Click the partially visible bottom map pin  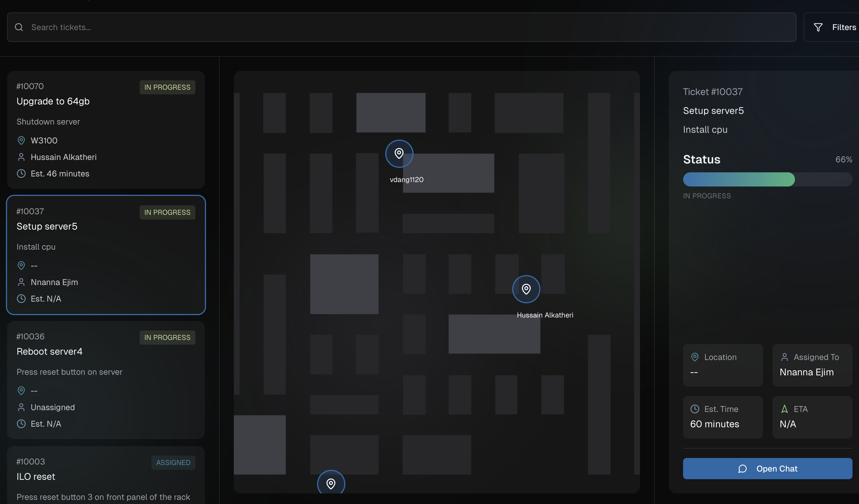[x=331, y=483]
